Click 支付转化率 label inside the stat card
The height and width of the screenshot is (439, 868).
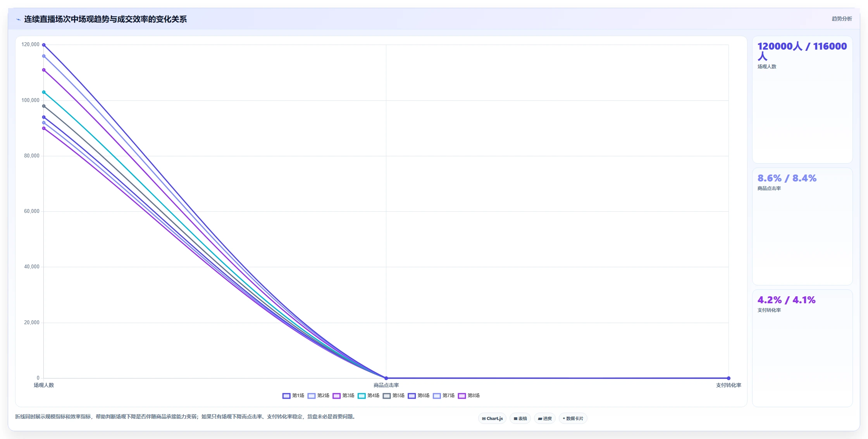[x=769, y=310]
